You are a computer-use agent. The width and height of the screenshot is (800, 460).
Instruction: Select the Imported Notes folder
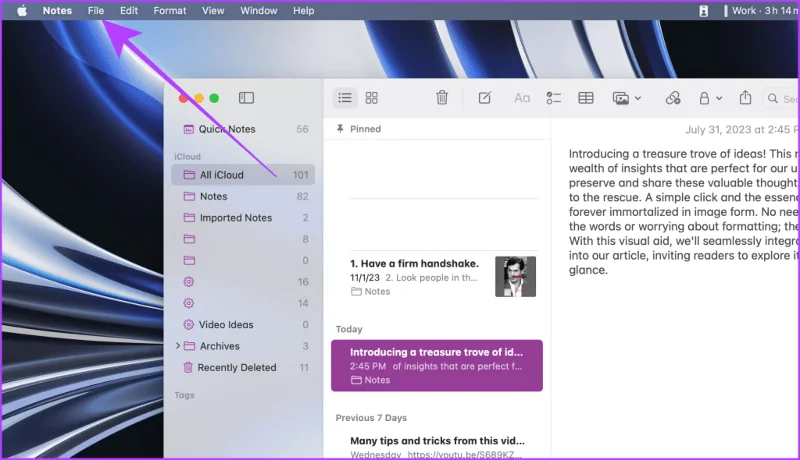pos(243,218)
